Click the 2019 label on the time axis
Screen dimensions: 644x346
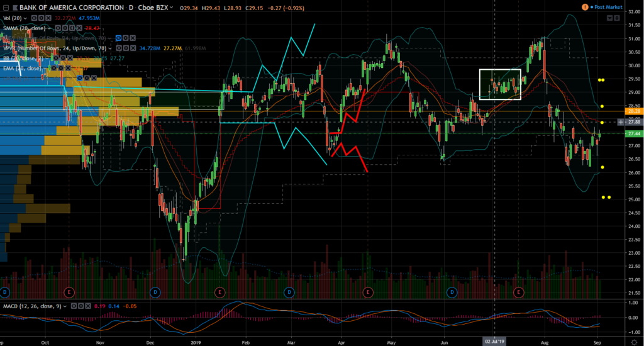[196, 342]
